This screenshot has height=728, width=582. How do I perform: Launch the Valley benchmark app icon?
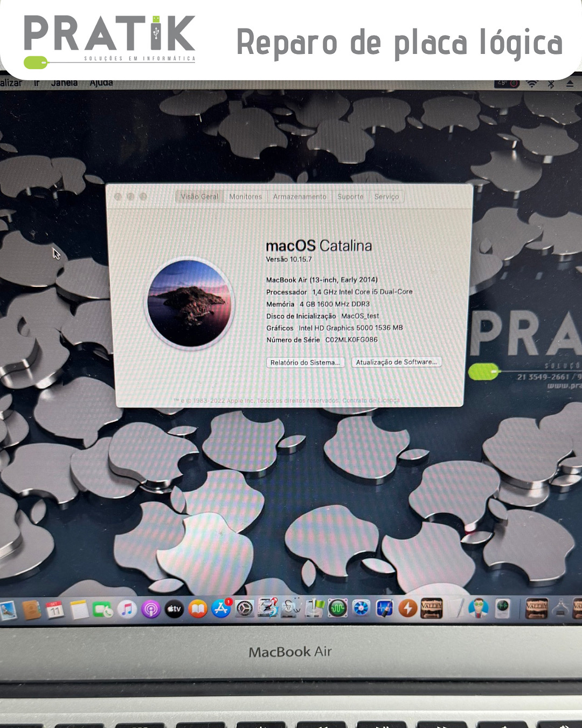click(x=431, y=608)
